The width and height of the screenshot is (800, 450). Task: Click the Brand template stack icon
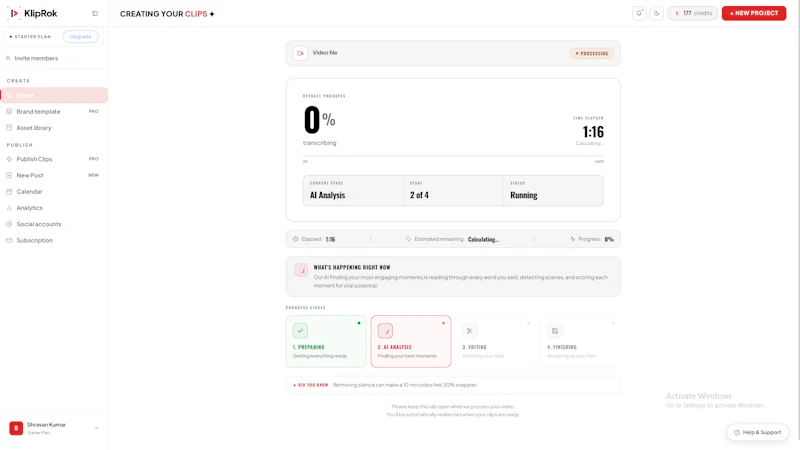9,111
